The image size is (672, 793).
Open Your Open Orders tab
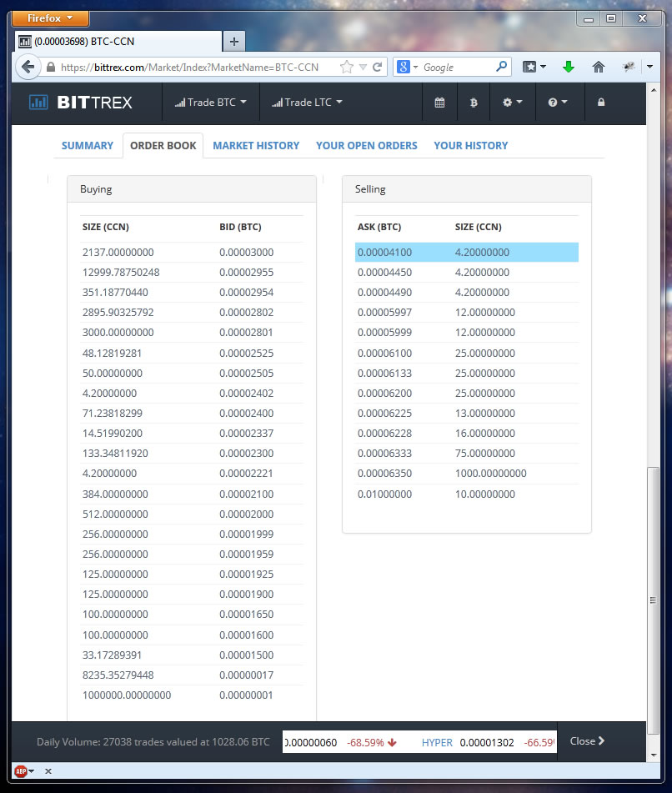point(367,146)
